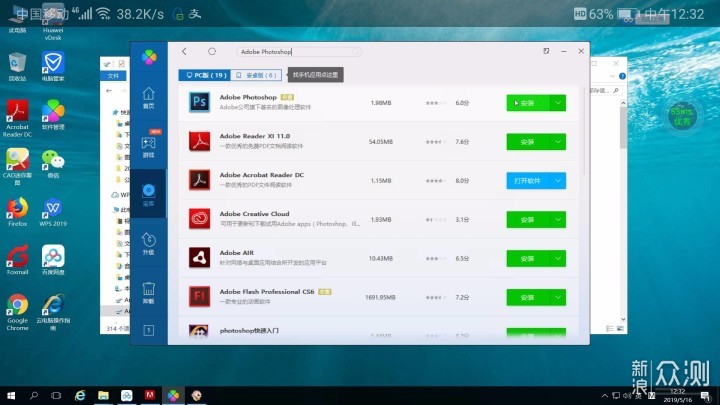This screenshot has width=720, height=405.
Task: Expand install options for Adobe Photoshop
Action: pyautogui.click(x=558, y=103)
